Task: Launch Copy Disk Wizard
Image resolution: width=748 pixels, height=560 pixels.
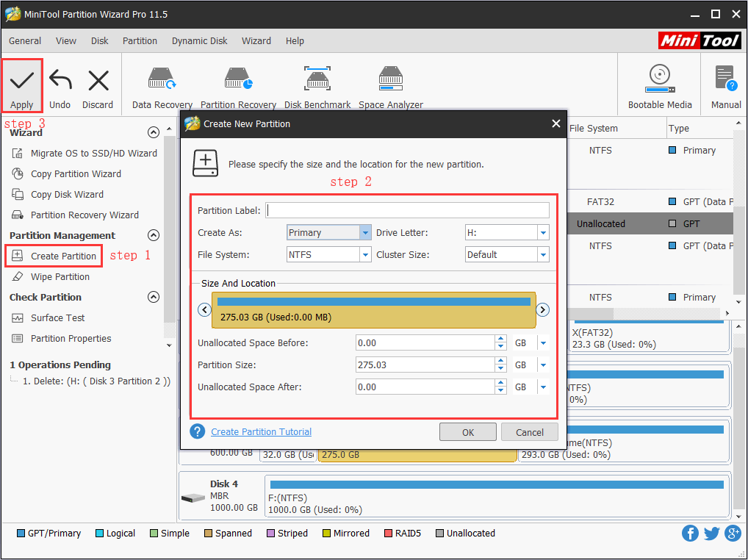Action: tap(58, 194)
